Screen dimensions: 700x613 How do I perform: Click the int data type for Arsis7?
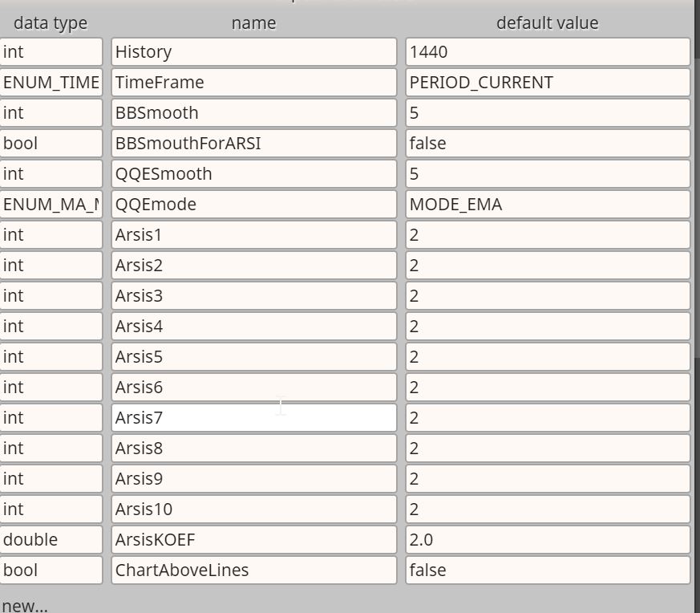pos(51,418)
